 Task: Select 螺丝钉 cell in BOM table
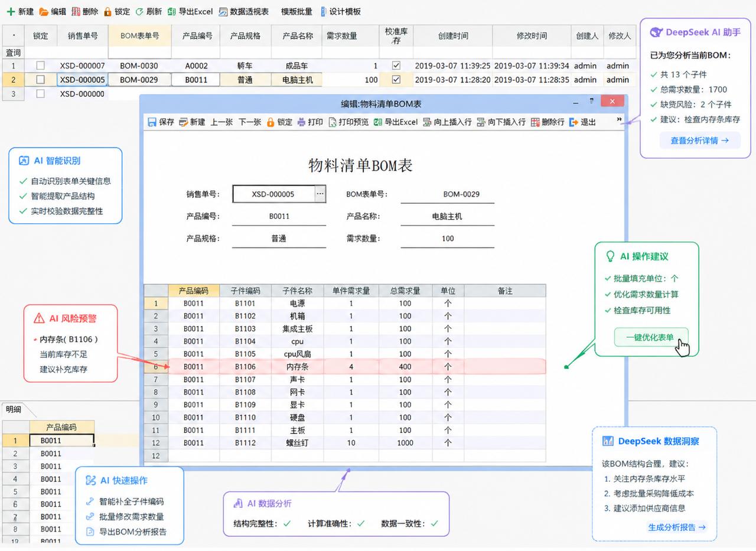[297, 443]
